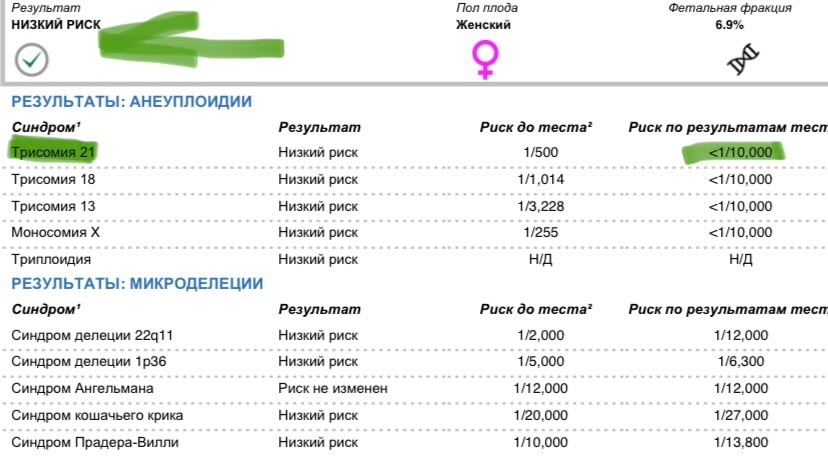The height and width of the screenshot is (459, 828).
Task: Click the highlighted <1/10,000 risk value
Action: click(740, 153)
